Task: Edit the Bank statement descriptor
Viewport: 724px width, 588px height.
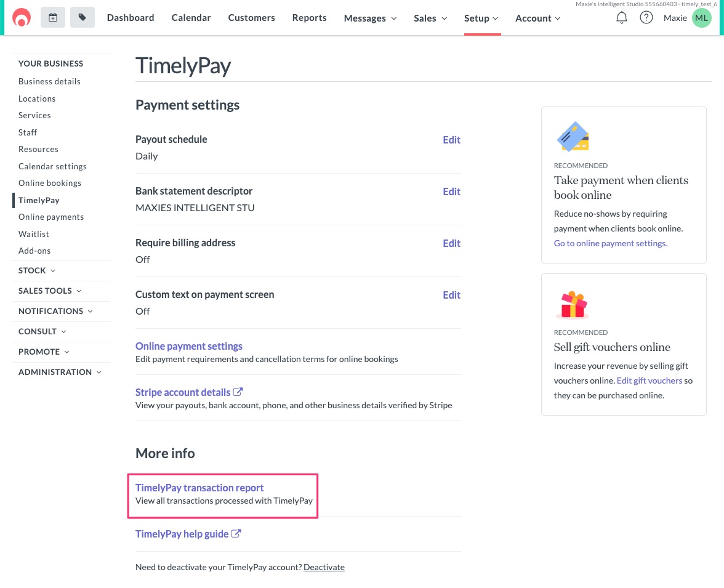Action: (x=452, y=191)
